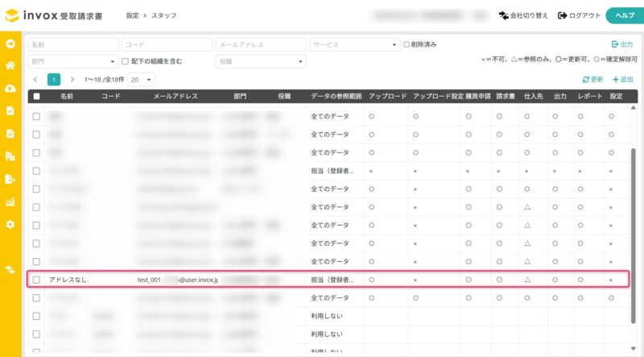The height and width of the screenshot is (357, 644).
Task: Toggle the 配下の組織を含む checkbox
Action: point(126,61)
